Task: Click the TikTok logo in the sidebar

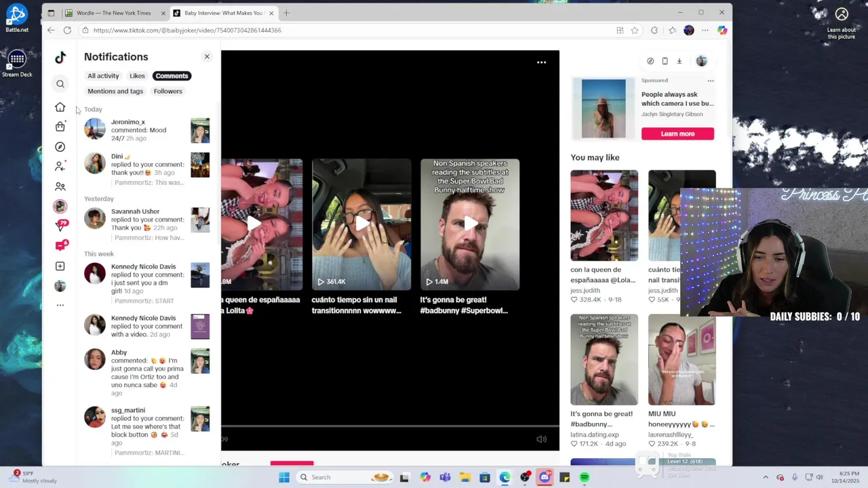Action: pos(60,58)
